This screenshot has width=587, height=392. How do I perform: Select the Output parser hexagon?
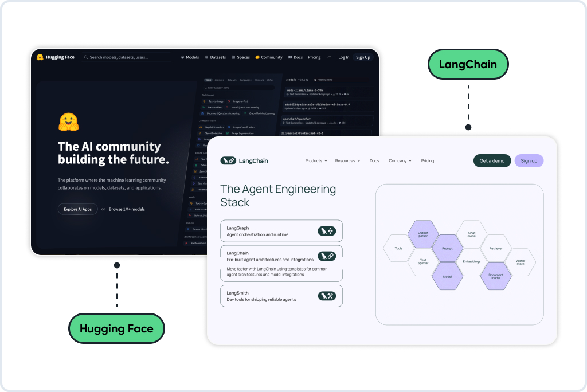tap(423, 234)
